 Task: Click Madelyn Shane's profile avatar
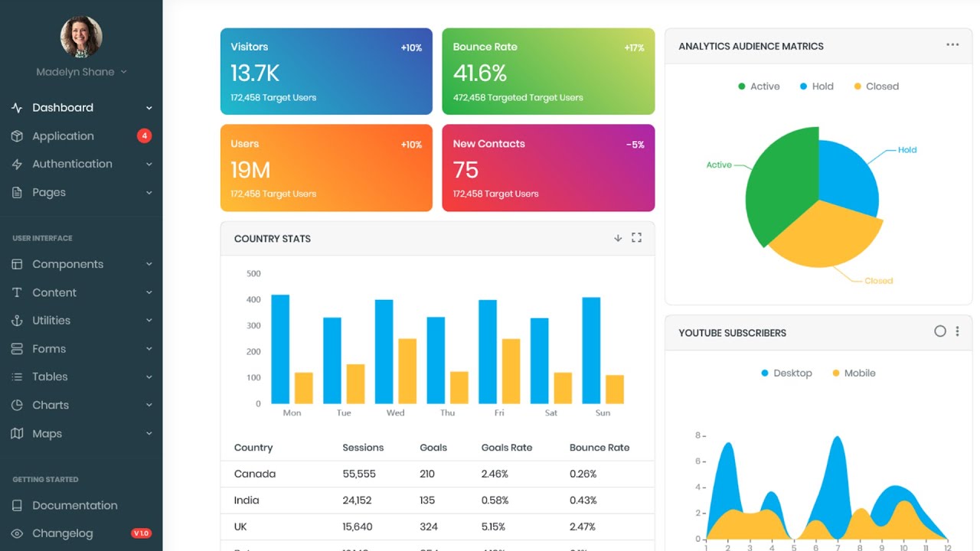pos(81,36)
